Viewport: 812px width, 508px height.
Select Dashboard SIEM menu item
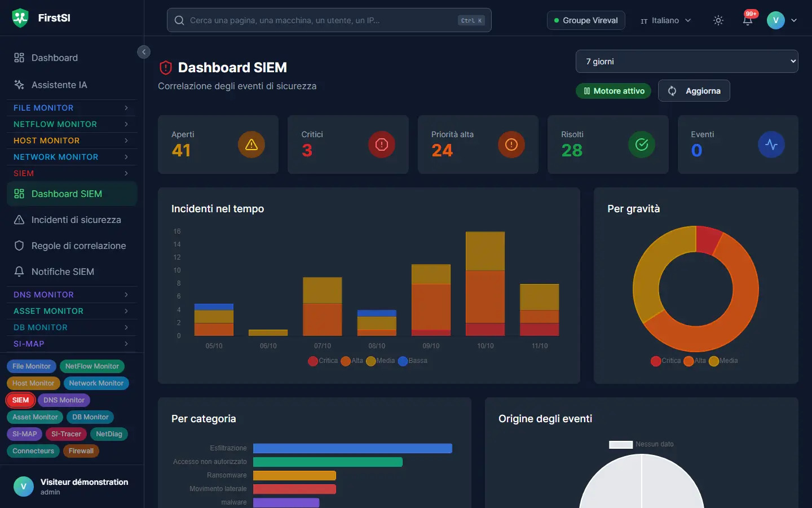tap(72, 194)
